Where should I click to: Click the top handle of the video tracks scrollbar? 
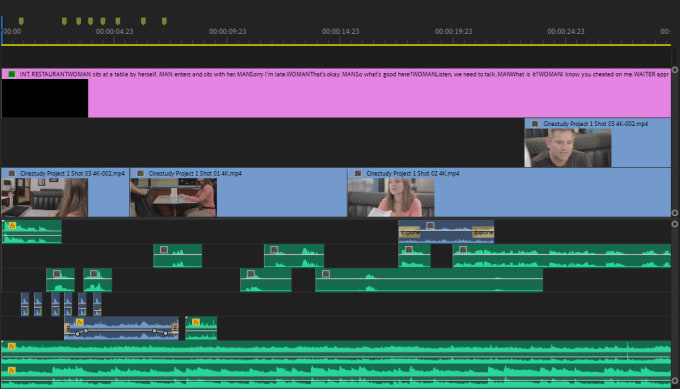(675, 69)
